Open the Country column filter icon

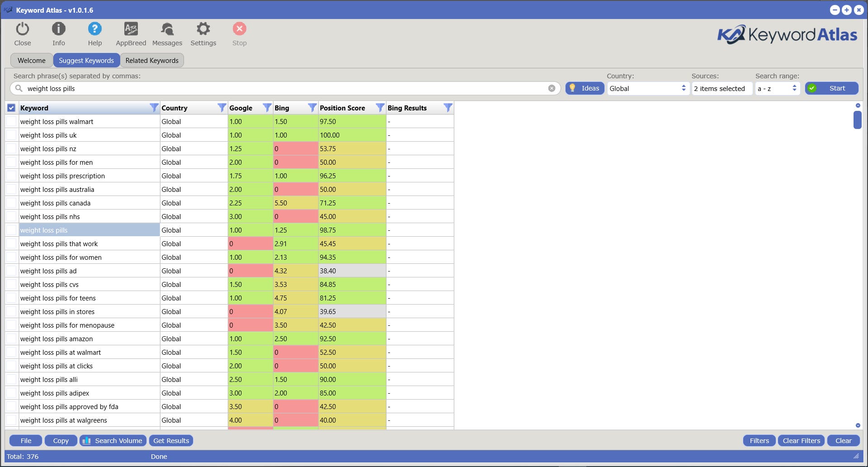pyautogui.click(x=222, y=108)
